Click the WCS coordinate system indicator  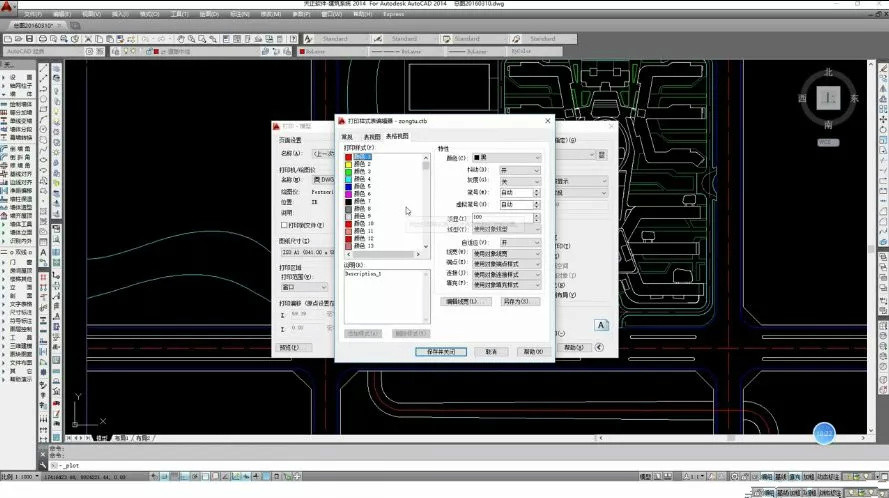pos(827,142)
